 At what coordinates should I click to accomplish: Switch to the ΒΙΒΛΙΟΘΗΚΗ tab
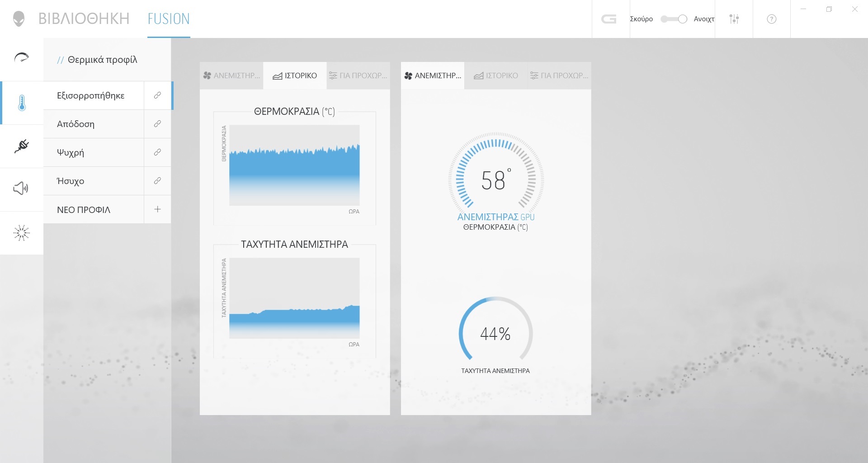coord(84,19)
